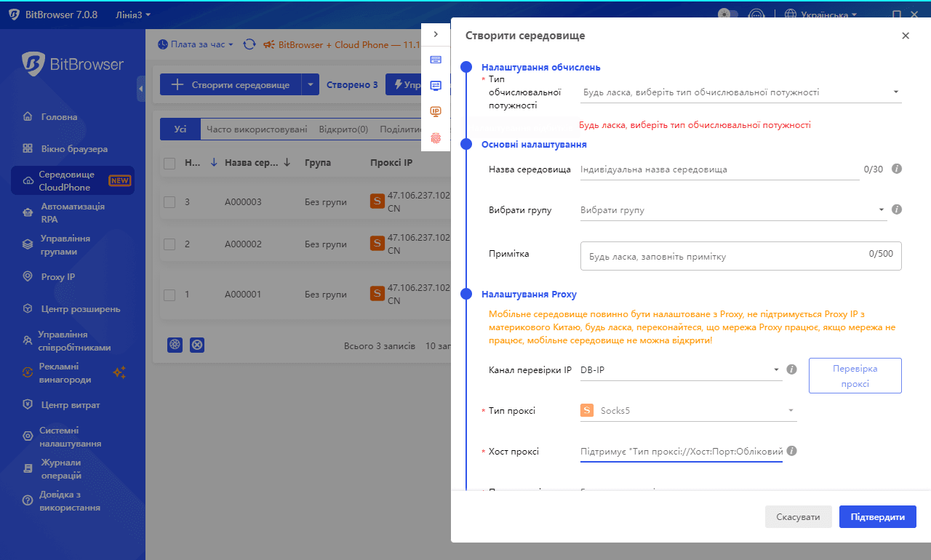Click the Перевірка проксі button
This screenshot has width=931, height=560.
[x=855, y=376]
